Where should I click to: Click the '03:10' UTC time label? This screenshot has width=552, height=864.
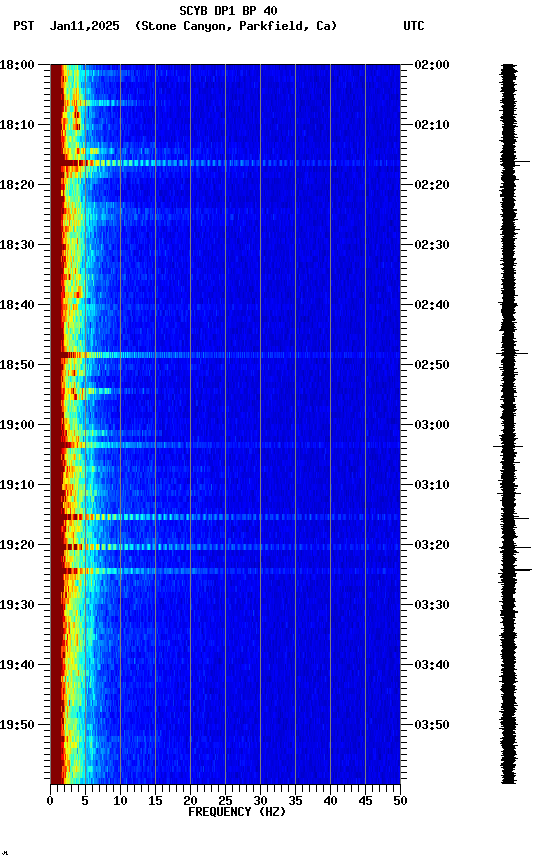(432, 485)
